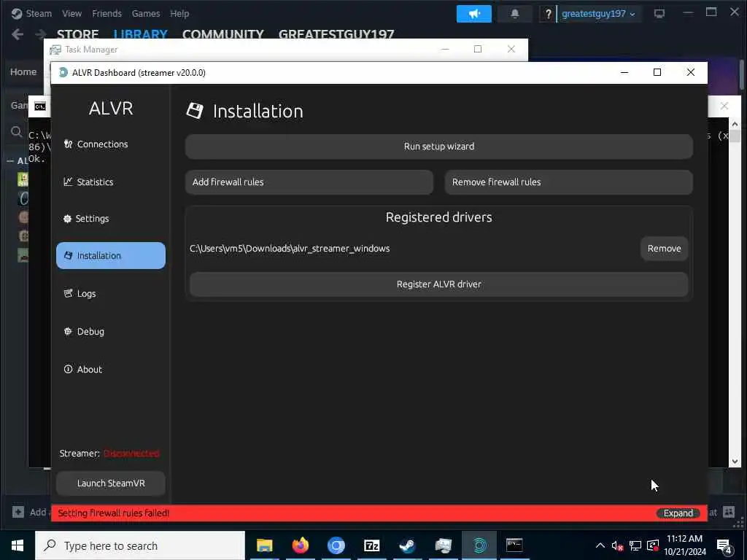Open greatestguy197 account dropdown
The height and width of the screenshot is (560, 747).
pyautogui.click(x=598, y=14)
